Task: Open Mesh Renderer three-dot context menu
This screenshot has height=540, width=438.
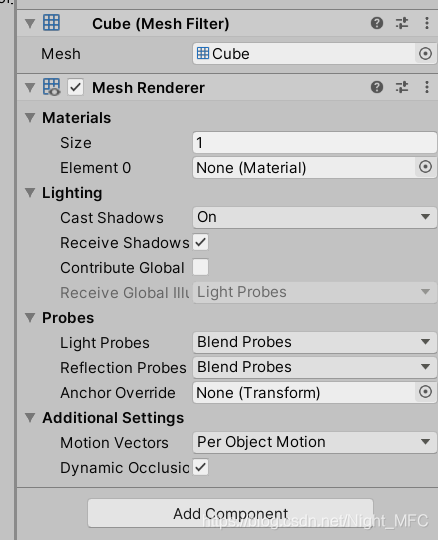Action: (427, 87)
